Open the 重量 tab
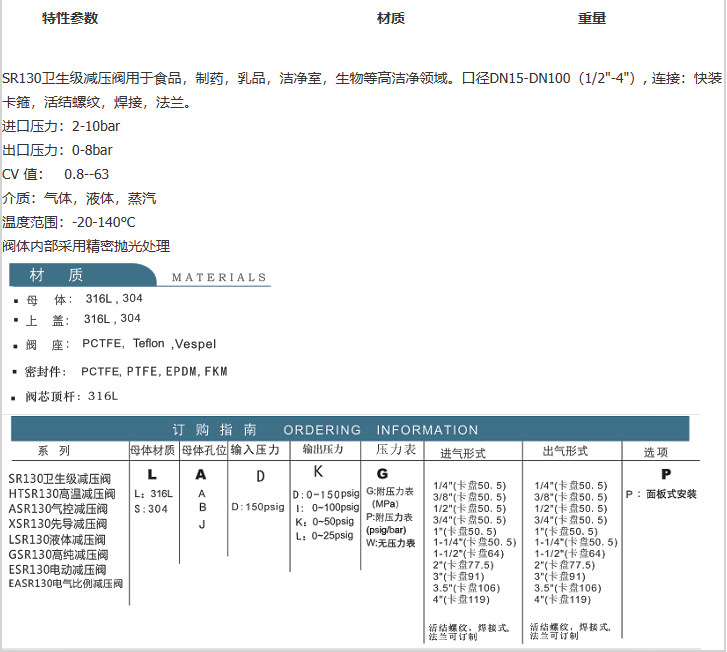 tap(592, 18)
